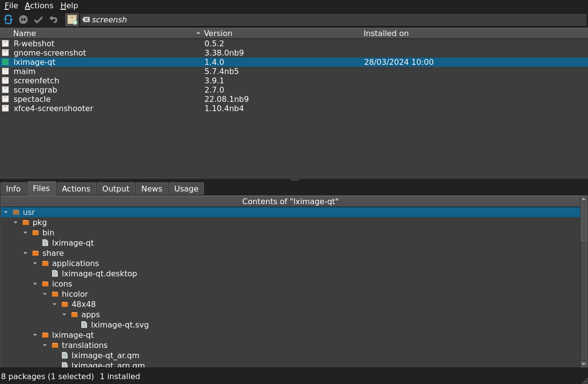
Task: Open the Help menu
Action: (69, 6)
